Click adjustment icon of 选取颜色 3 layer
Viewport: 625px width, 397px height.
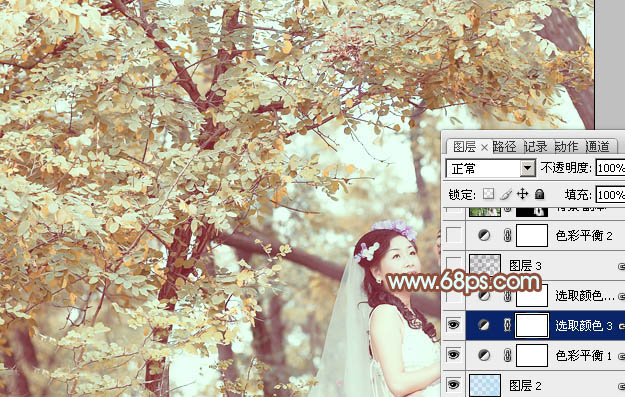point(484,325)
